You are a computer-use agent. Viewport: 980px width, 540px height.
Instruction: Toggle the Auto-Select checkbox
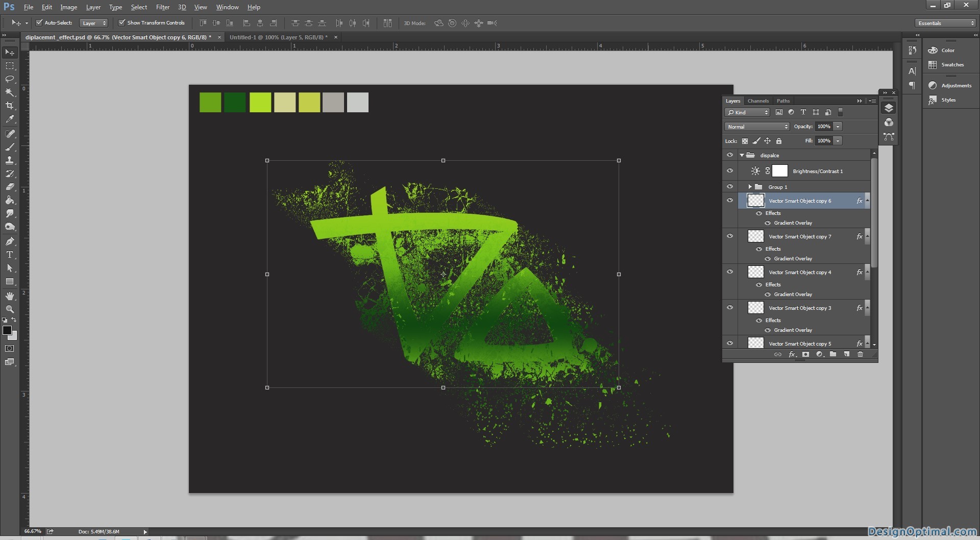pos(39,22)
